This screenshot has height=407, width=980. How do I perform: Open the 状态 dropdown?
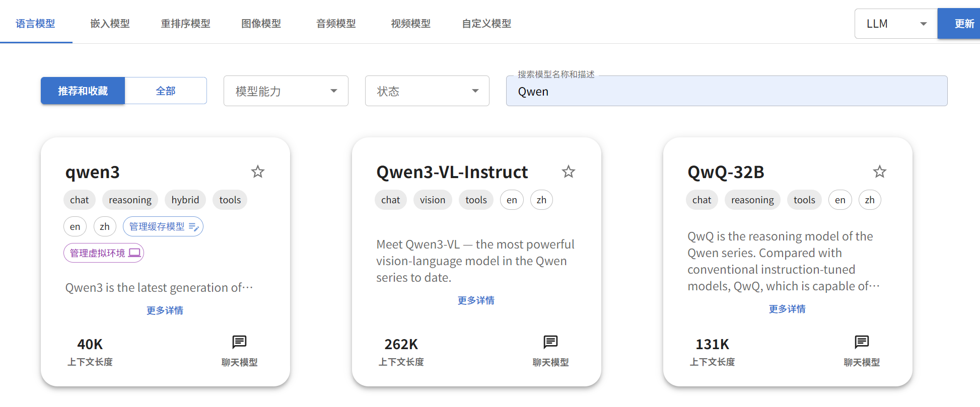click(427, 91)
